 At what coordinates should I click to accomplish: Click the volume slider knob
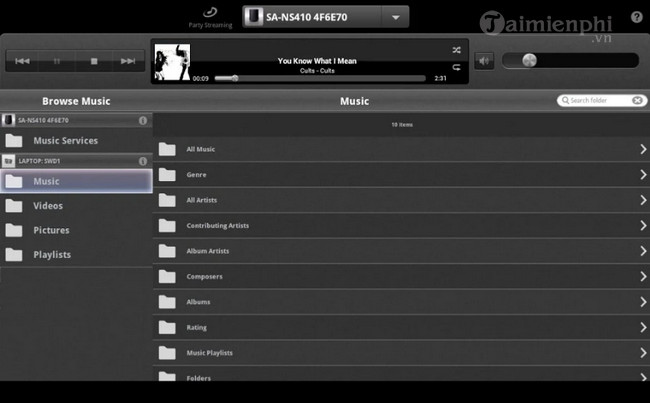529,60
